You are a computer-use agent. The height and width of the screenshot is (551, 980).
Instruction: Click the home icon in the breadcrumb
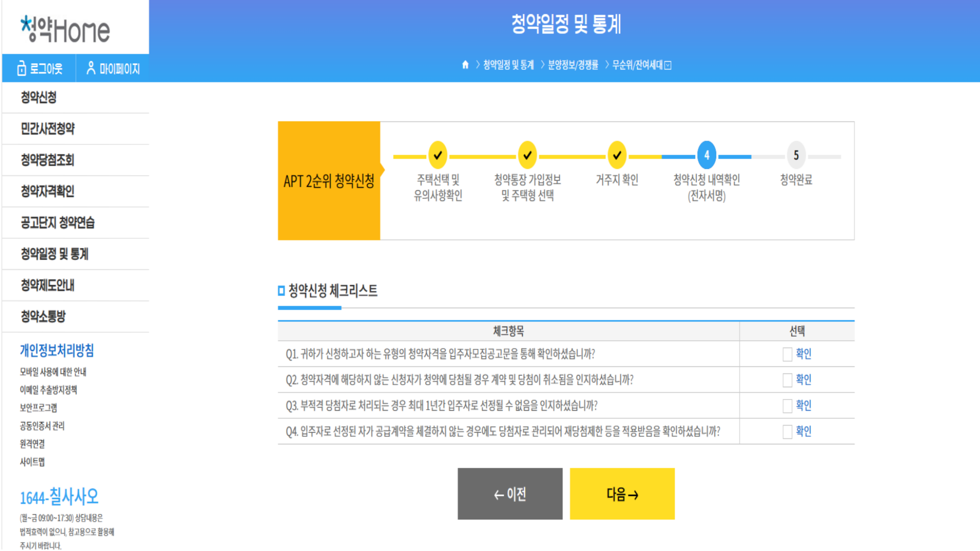[x=464, y=65]
